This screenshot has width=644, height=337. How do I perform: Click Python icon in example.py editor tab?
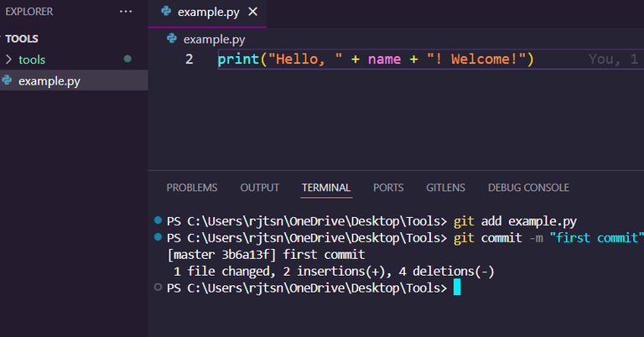point(166,11)
